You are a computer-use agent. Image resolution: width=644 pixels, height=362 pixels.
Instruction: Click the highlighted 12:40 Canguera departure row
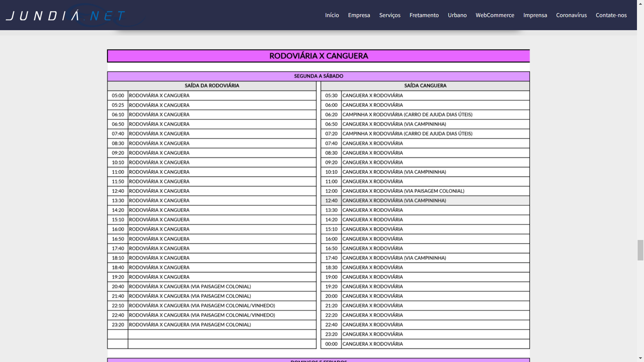coord(394,200)
